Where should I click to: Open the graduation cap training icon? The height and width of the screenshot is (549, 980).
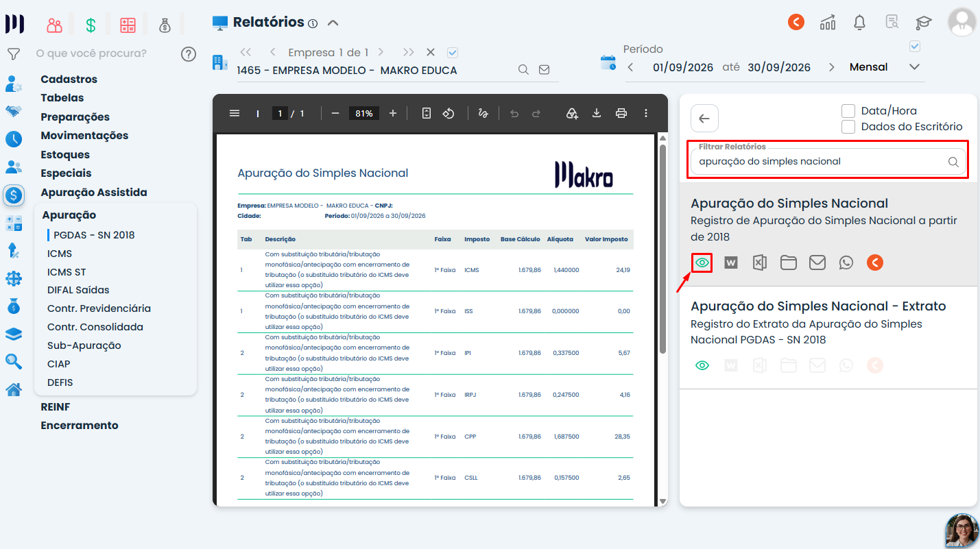point(924,23)
